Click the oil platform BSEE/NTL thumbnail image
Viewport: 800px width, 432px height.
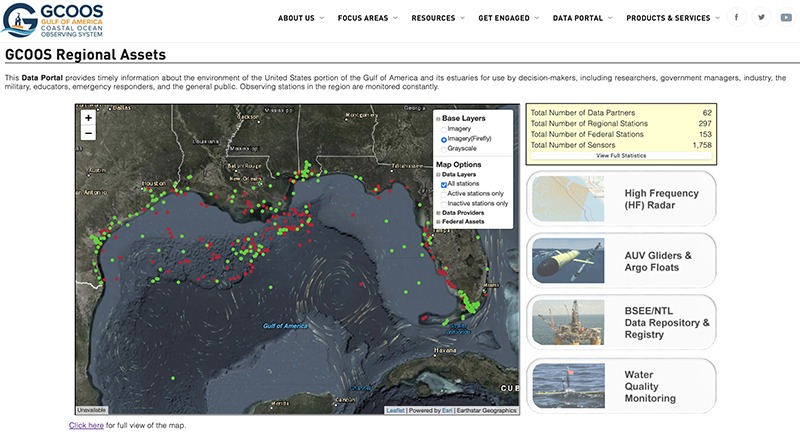point(568,322)
